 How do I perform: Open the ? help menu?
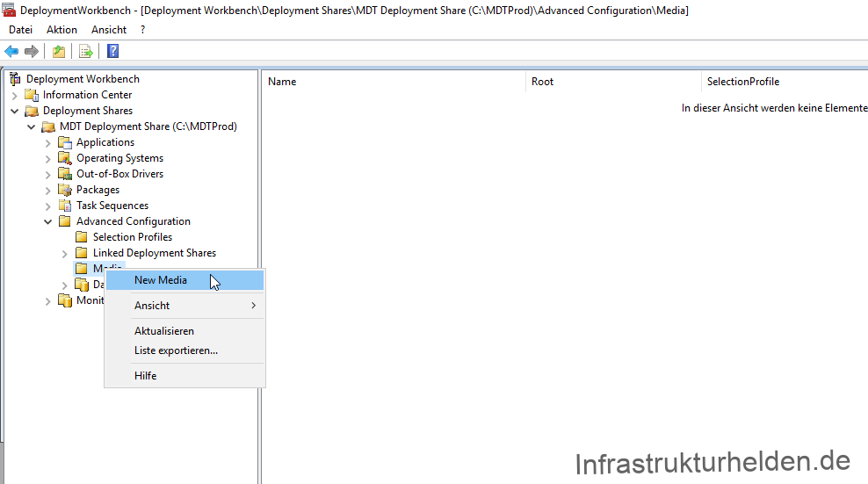click(143, 30)
